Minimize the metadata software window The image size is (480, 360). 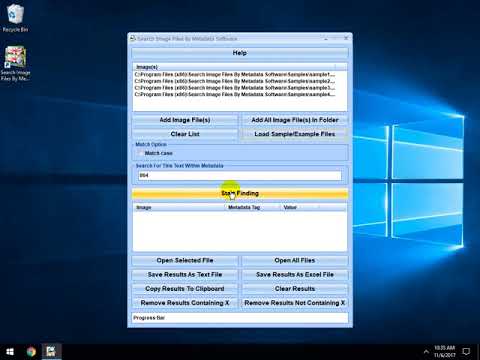tap(326, 39)
